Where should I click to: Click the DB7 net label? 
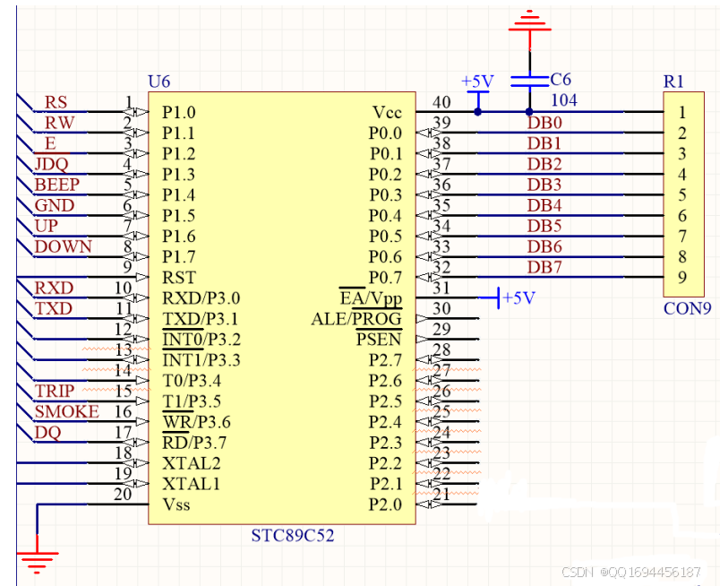(x=544, y=267)
